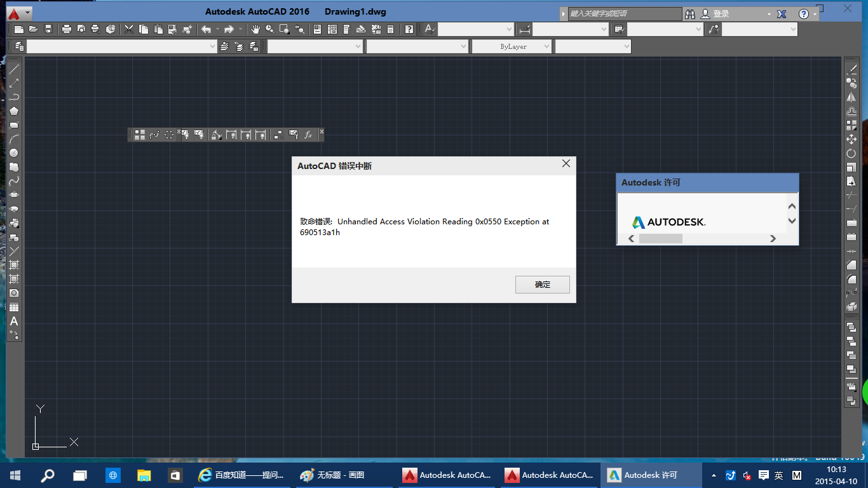Open the Windows Start menu
The image size is (868, 488).
coord(15,475)
